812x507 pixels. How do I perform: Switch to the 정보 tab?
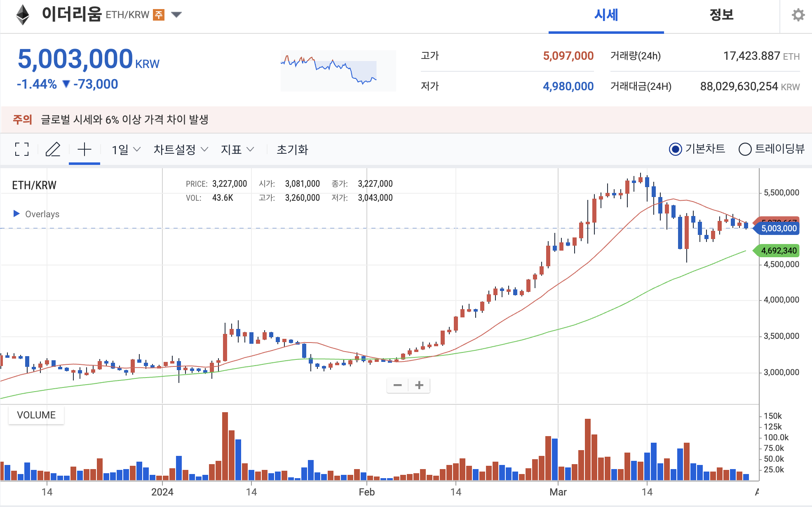[721, 15]
